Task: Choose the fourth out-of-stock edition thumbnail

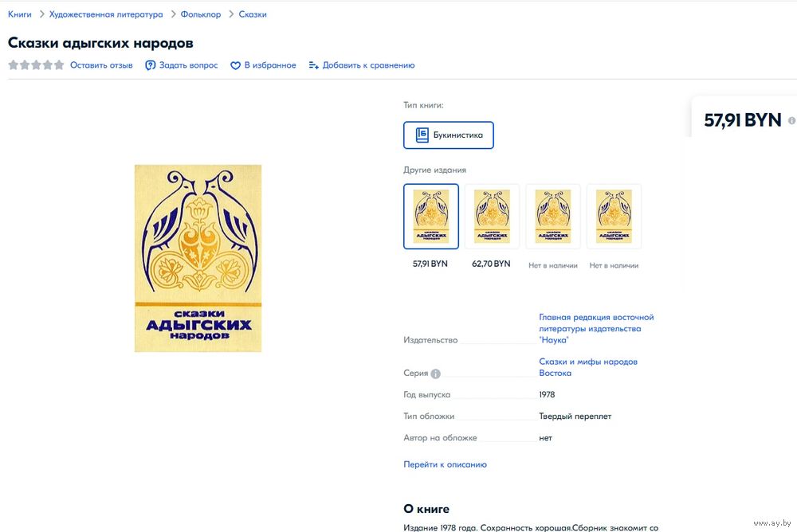Action: tap(614, 217)
